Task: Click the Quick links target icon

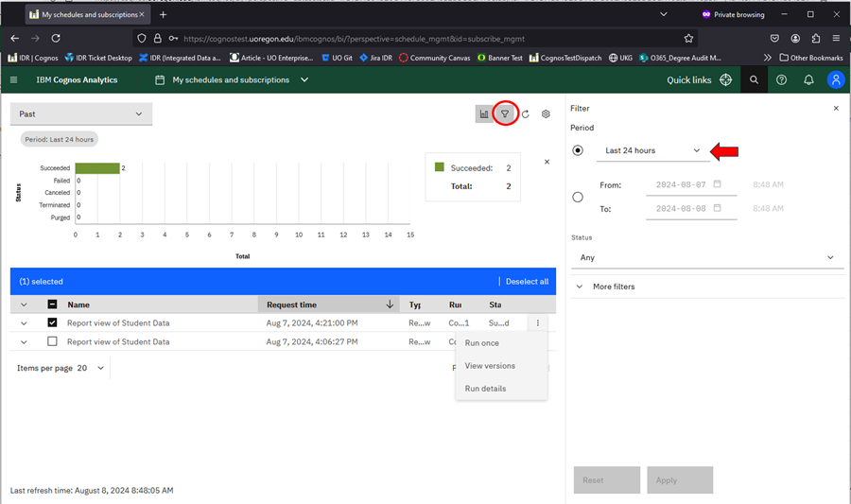Action: (x=725, y=79)
